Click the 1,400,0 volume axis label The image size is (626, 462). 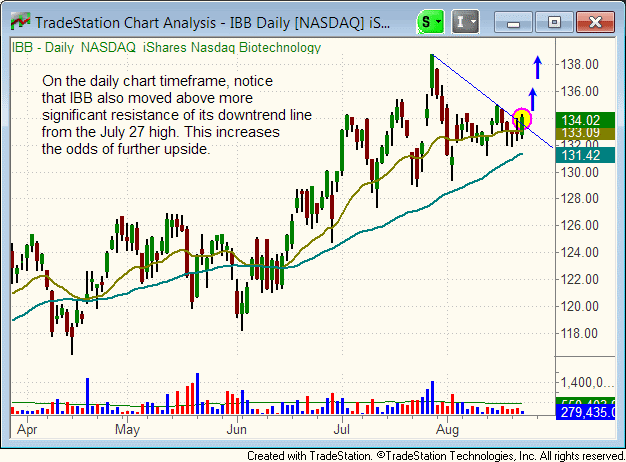587,383
